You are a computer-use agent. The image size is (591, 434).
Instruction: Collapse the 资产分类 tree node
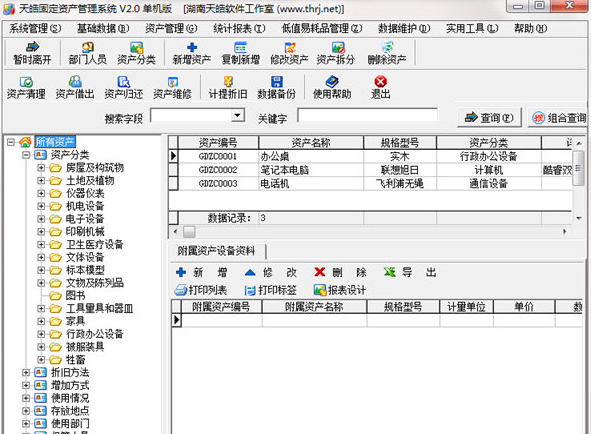26,155
